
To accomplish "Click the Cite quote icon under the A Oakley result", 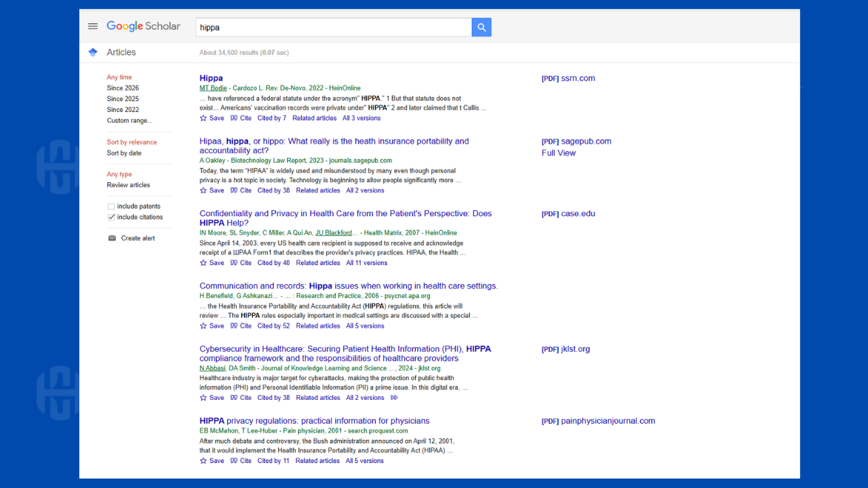I will tap(234, 190).
